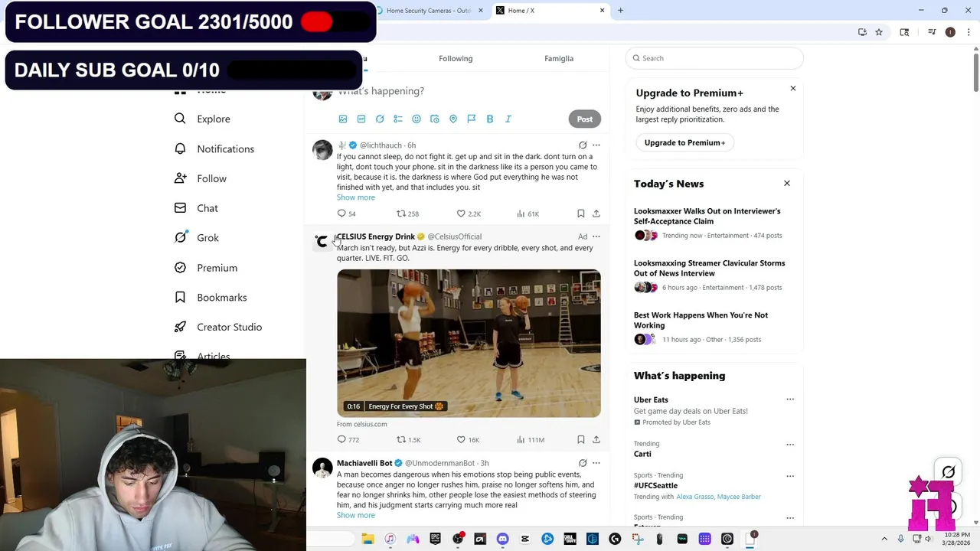Dismiss the Upgrade to Premium+ card
980x551 pixels.
[x=793, y=89]
